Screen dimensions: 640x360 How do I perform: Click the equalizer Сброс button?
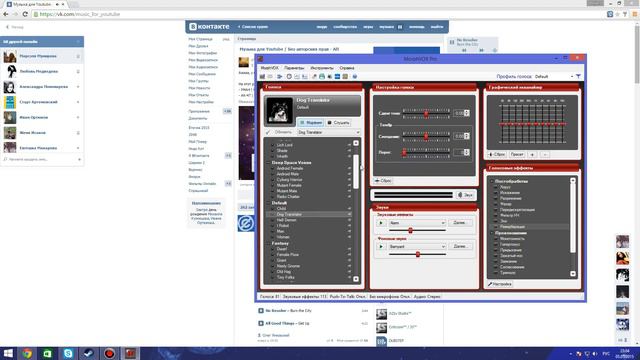click(x=497, y=154)
